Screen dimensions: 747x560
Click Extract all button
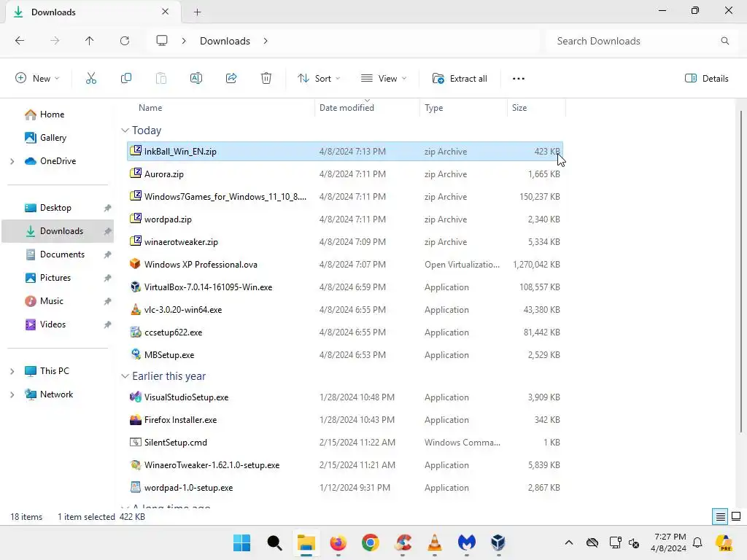[460, 79]
